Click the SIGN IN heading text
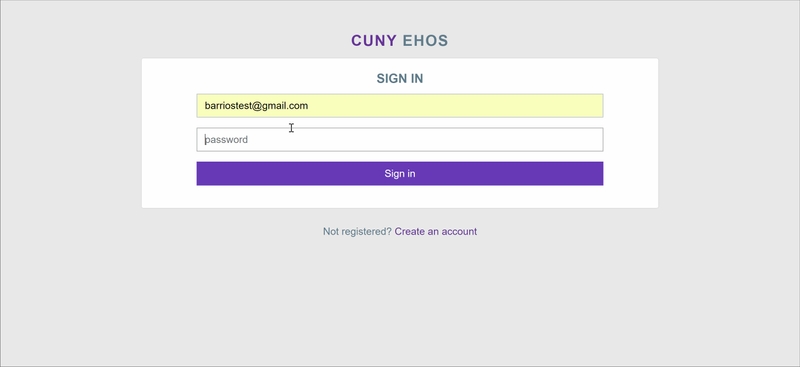 click(x=399, y=79)
